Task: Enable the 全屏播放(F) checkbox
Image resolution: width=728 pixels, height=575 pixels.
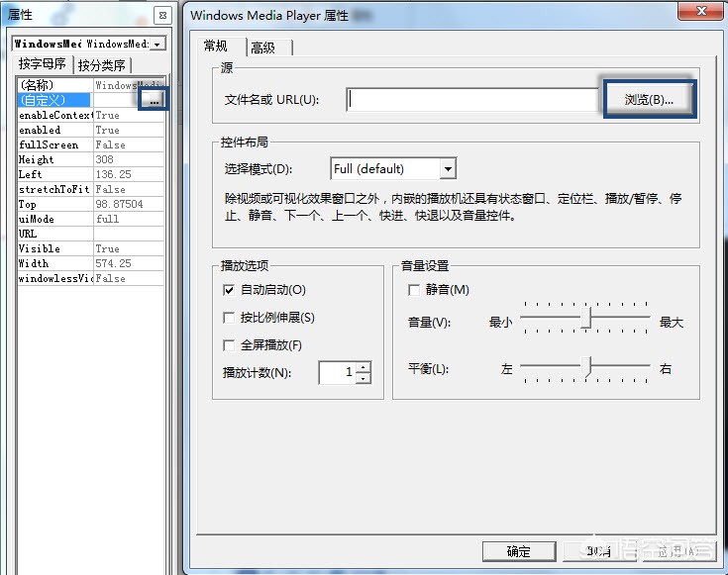Action: [x=229, y=345]
